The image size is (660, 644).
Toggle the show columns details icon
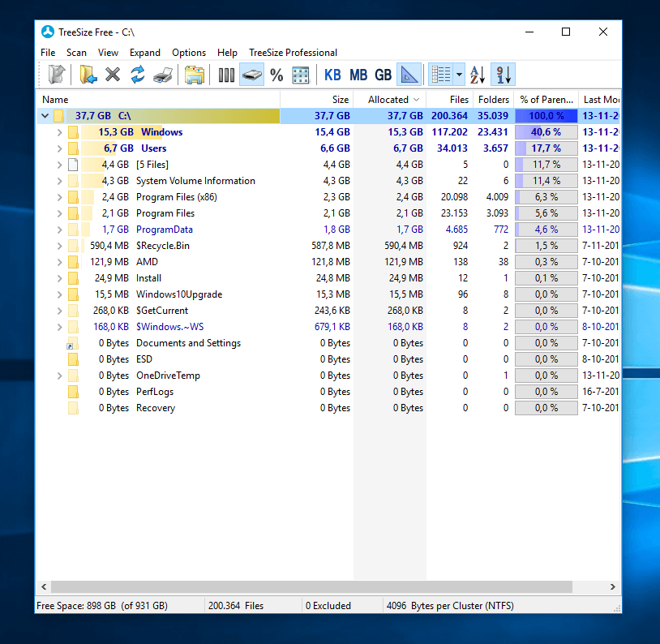(x=226, y=75)
